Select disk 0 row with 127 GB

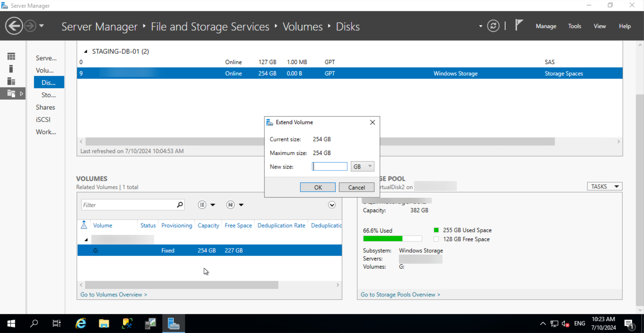point(350,62)
